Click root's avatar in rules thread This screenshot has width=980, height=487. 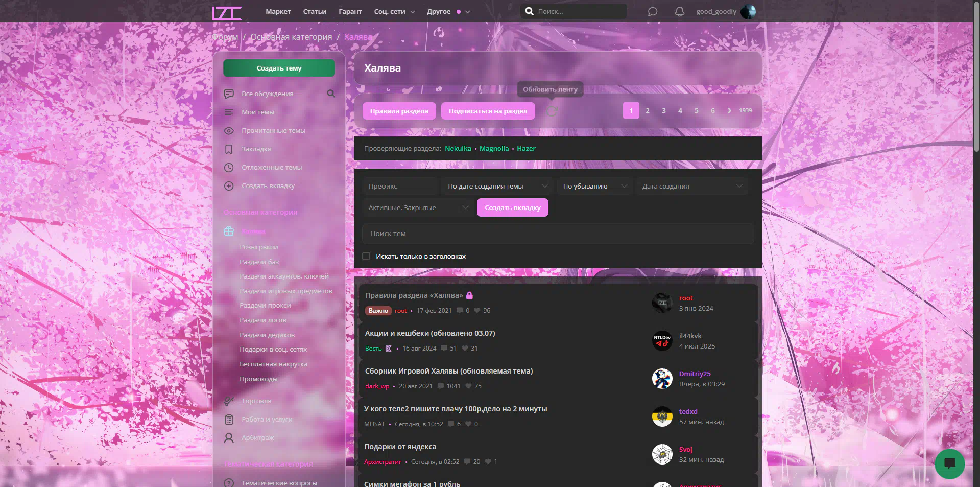coord(662,303)
